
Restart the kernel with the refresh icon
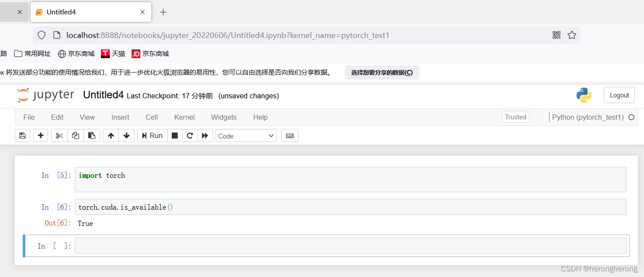(x=190, y=135)
